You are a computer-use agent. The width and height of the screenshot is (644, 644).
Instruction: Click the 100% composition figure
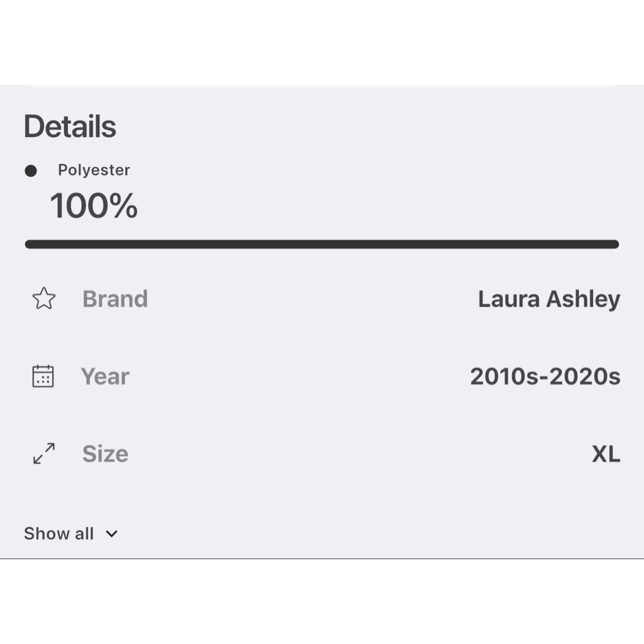[x=94, y=206]
